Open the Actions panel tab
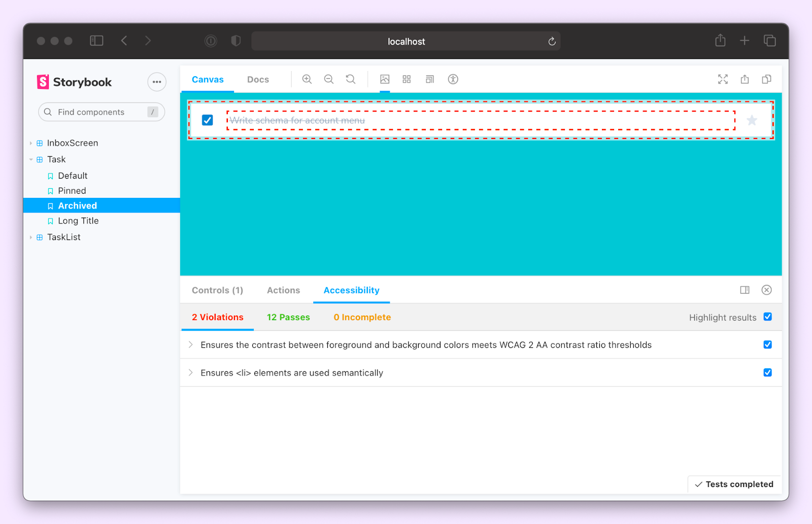The height and width of the screenshot is (524, 812). (x=283, y=290)
